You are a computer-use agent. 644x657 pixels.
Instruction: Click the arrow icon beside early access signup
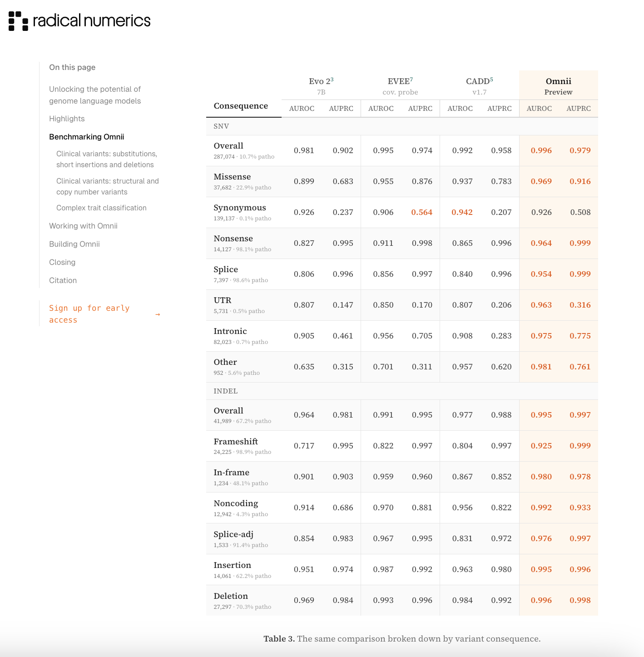coord(158,314)
